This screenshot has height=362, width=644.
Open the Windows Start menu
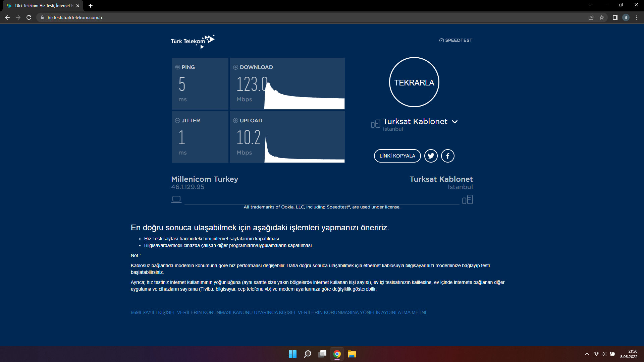point(292,354)
